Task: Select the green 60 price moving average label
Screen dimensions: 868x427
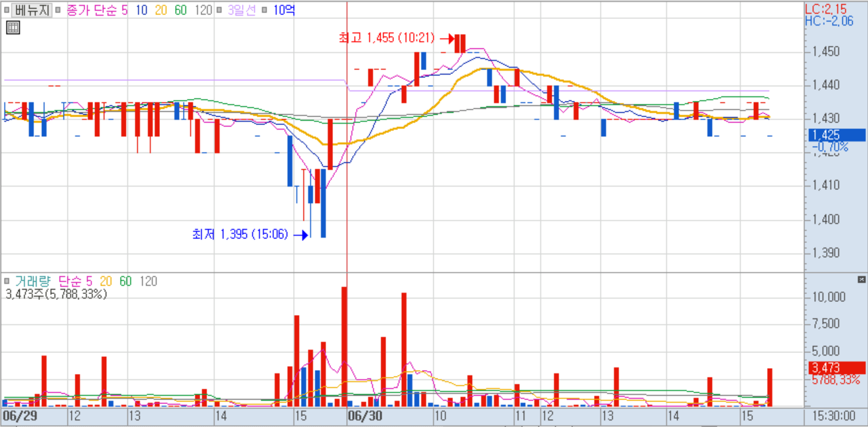Action: coord(180,10)
